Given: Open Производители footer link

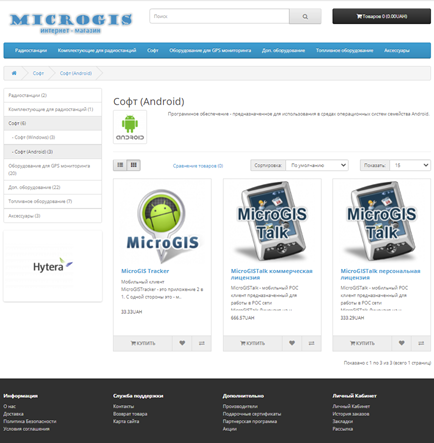Looking at the screenshot, I should click(x=240, y=406).
